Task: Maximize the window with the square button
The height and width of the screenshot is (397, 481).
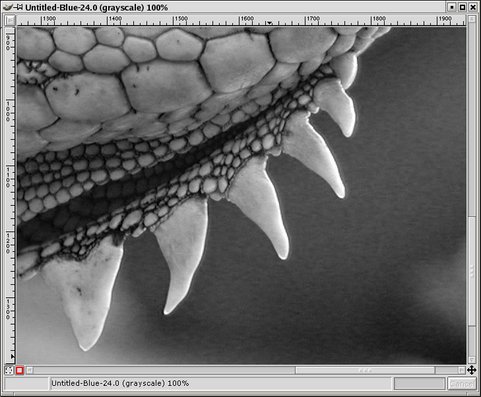Action: [462, 7]
